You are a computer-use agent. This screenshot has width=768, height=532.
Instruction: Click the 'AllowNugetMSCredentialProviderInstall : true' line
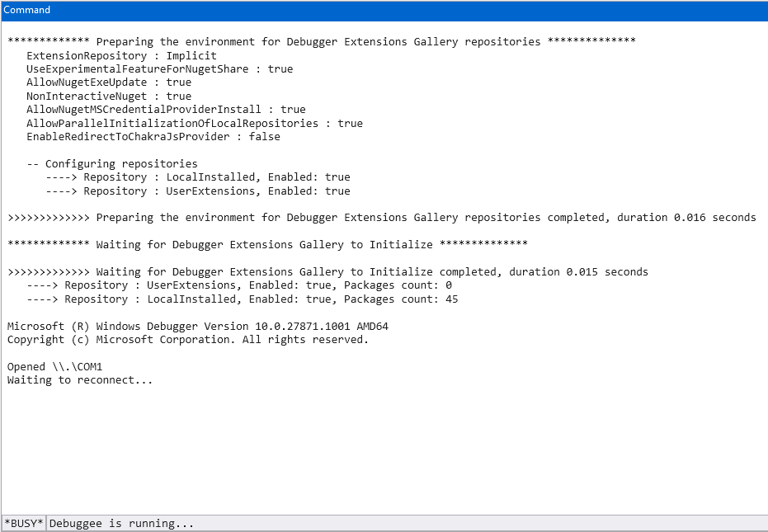[166, 110]
